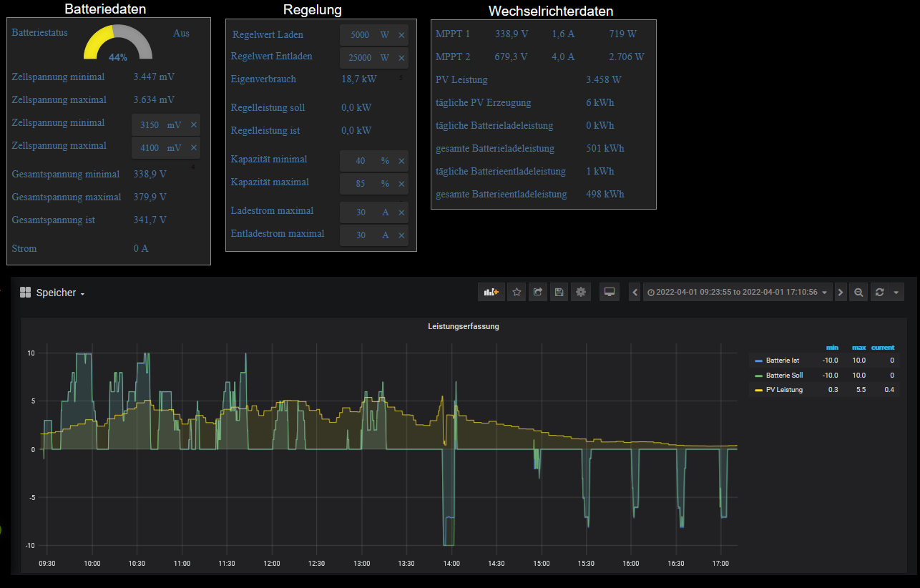Open the time range picker
This screenshot has width=920, height=588.
[x=738, y=292]
